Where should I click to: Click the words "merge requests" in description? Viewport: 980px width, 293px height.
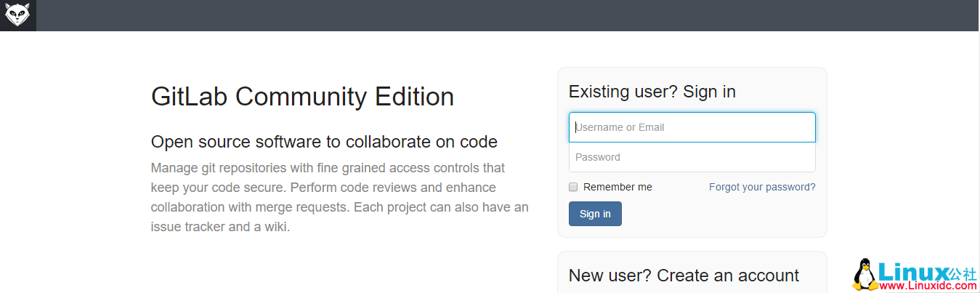(x=299, y=207)
